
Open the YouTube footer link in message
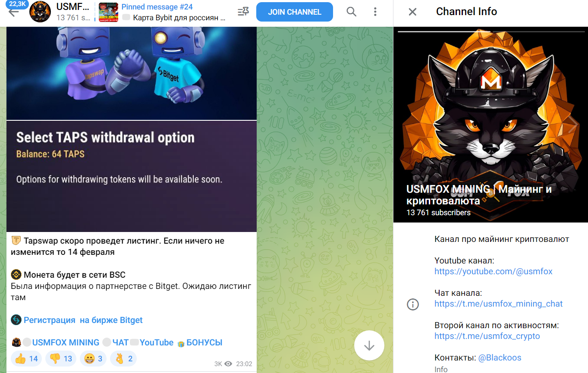tap(157, 343)
